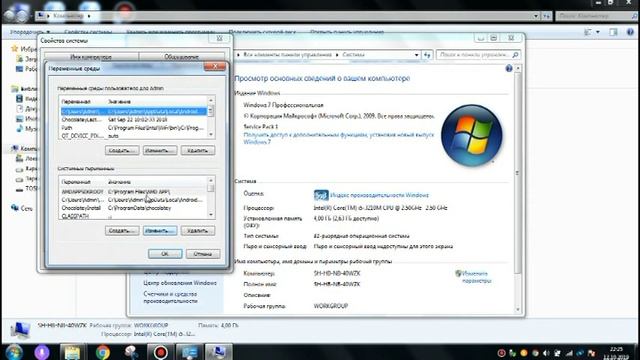Launch Google Chrome from the taskbar
Image resolution: width=640 pixels, height=360 pixels.
click(103, 352)
